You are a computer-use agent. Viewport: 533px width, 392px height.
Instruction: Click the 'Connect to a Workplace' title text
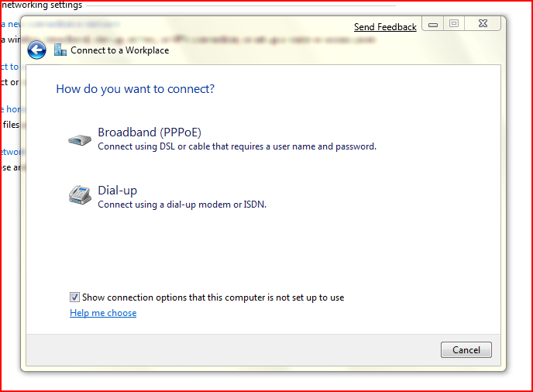120,50
